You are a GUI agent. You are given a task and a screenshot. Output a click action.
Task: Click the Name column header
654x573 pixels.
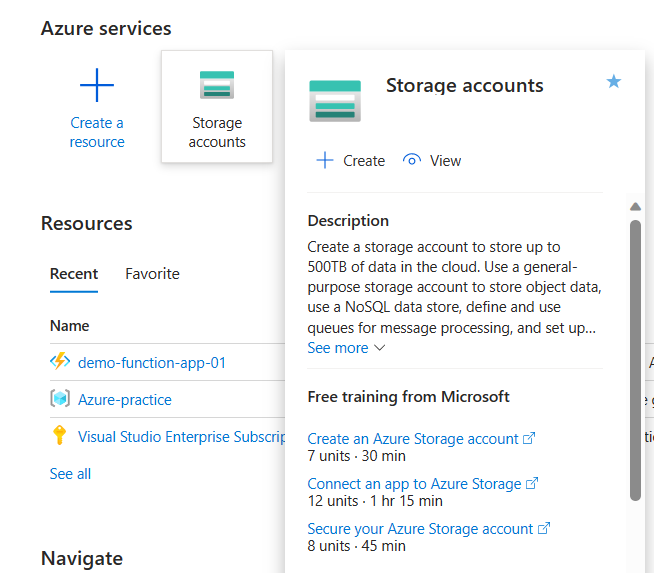pyautogui.click(x=69, y=325)
